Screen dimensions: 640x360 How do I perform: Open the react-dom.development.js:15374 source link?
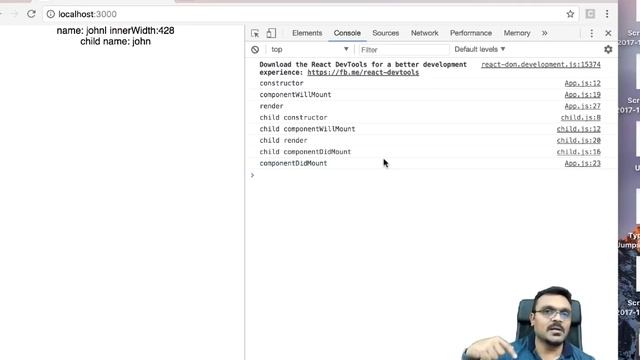tap(541, 64)
